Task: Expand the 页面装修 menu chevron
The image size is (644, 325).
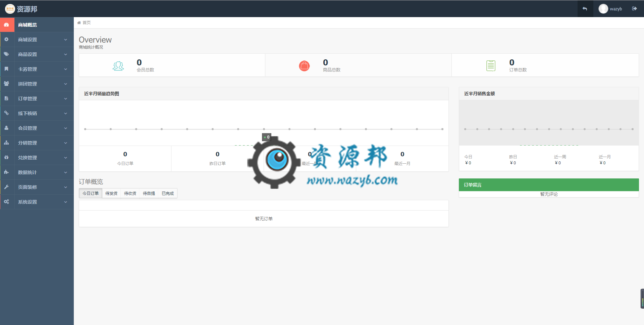Action: point(65,187)
